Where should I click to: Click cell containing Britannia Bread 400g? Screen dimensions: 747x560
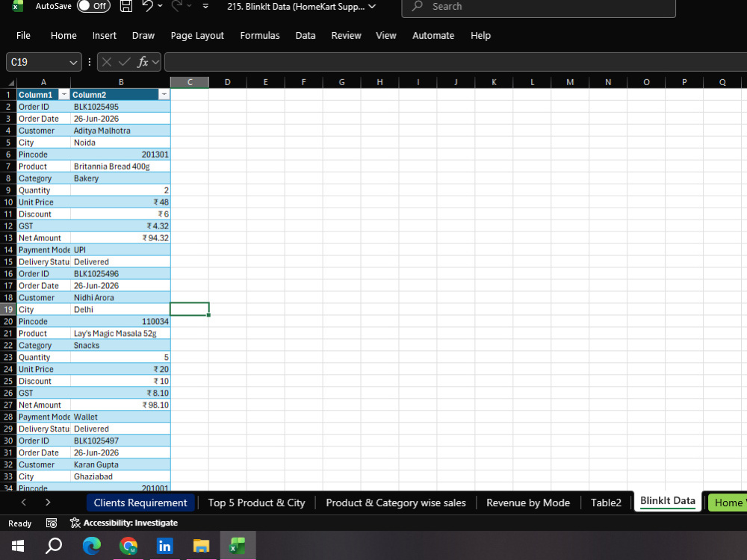[x=120, y=167]
